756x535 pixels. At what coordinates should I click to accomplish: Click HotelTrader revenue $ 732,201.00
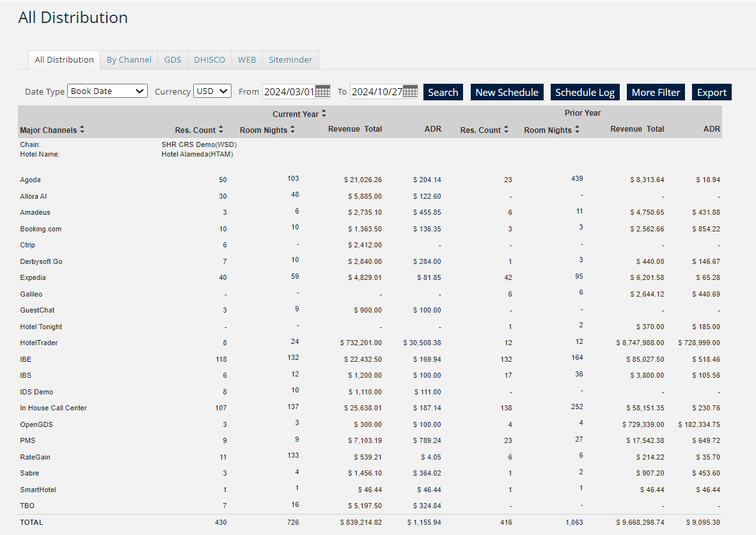361,343
